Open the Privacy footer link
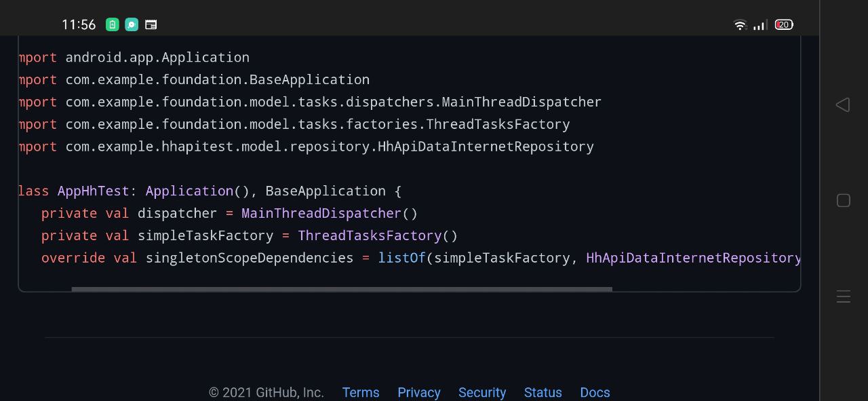Viewport: 868px width, 401px height. 419,392
